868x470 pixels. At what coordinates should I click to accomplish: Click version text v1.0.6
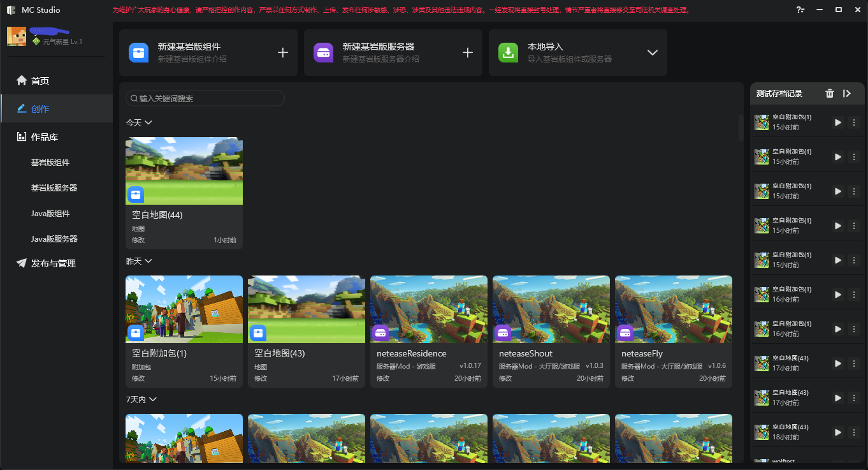[x=717, y=366]
